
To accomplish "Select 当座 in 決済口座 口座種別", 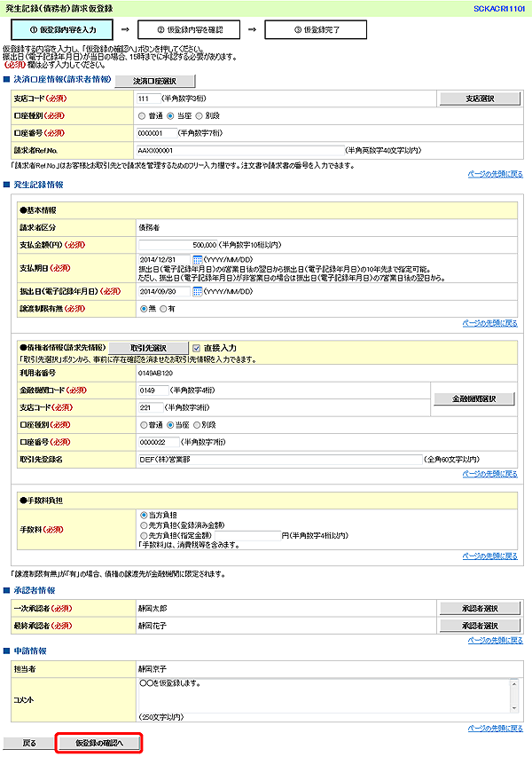I will click(x=170, y=116).
